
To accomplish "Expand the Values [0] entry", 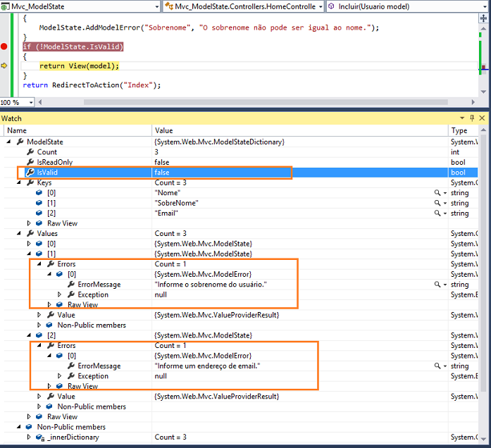I will (x=29, y=244).
